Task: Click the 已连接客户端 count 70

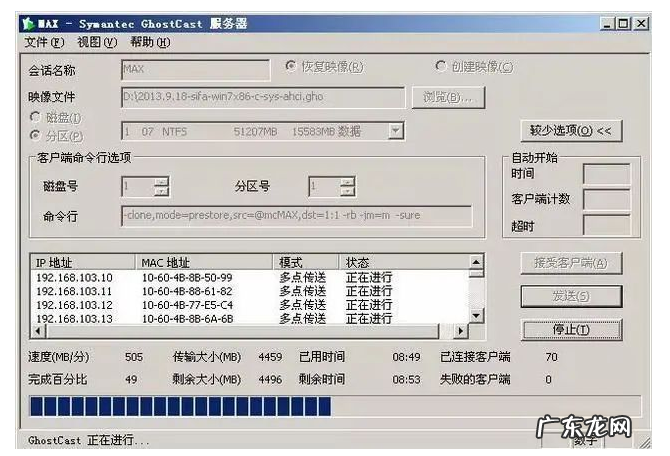Action: pos(552,357)
